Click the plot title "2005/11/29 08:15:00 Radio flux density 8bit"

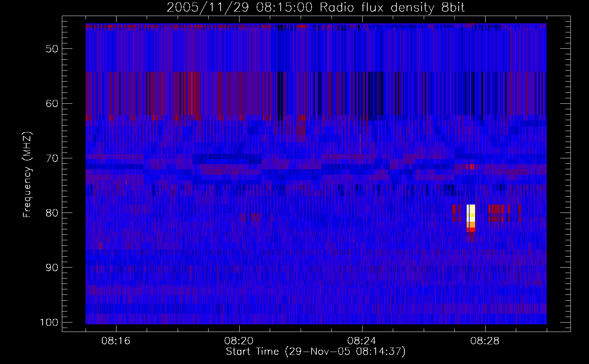316,8
